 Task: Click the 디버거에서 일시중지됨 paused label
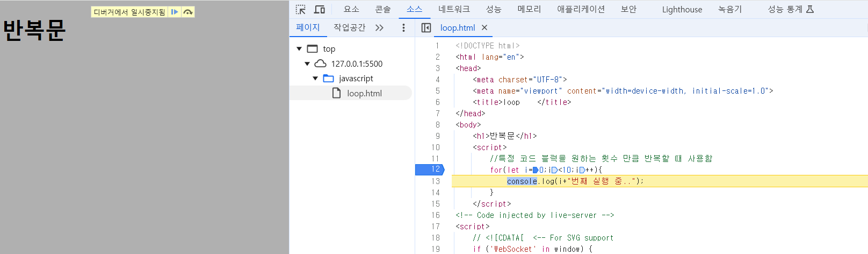[x=129, y=12]
